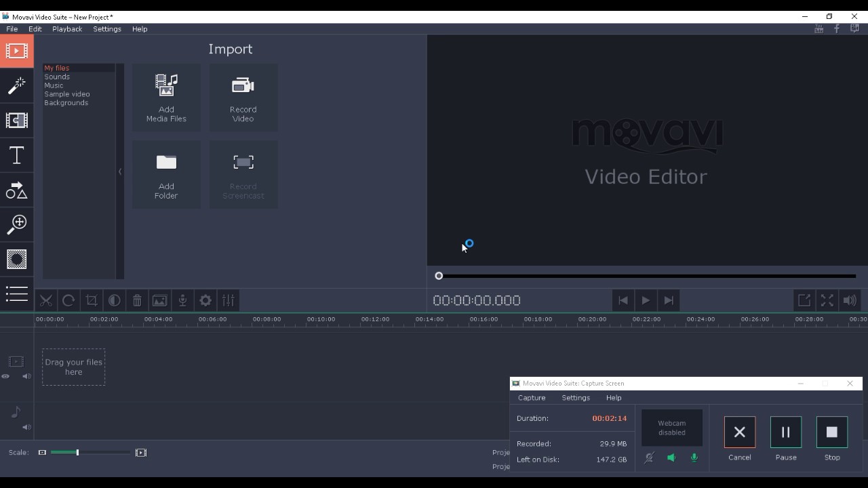Collapse the import categories side panel

[120, 171]
